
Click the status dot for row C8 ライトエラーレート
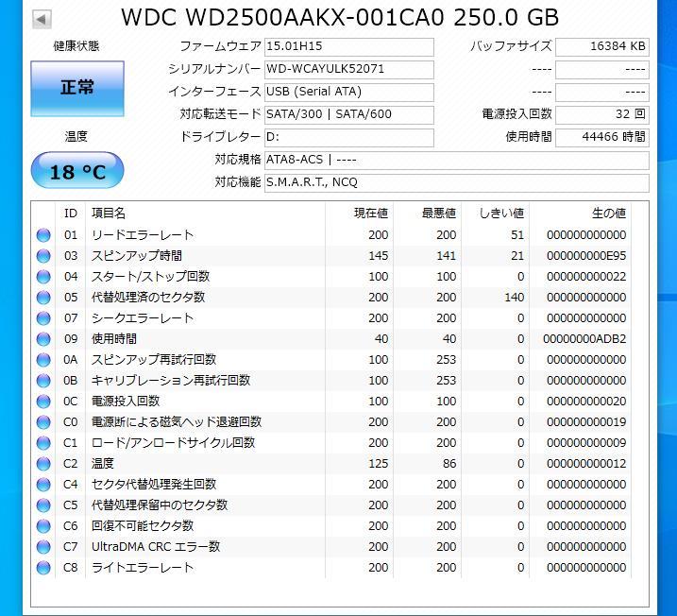click(43, 568)
